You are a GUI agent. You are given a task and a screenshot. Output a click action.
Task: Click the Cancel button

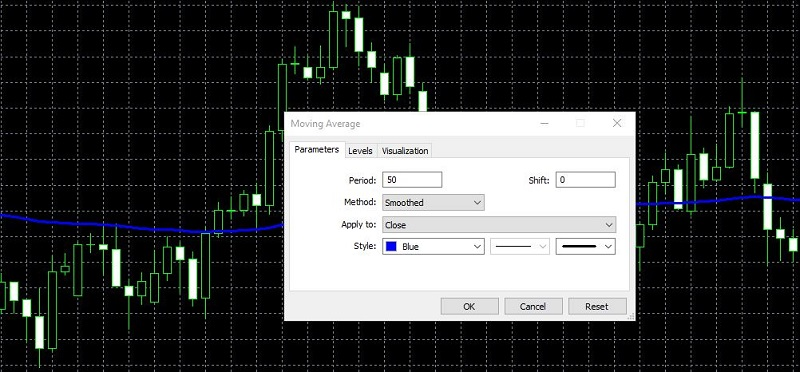533,306
